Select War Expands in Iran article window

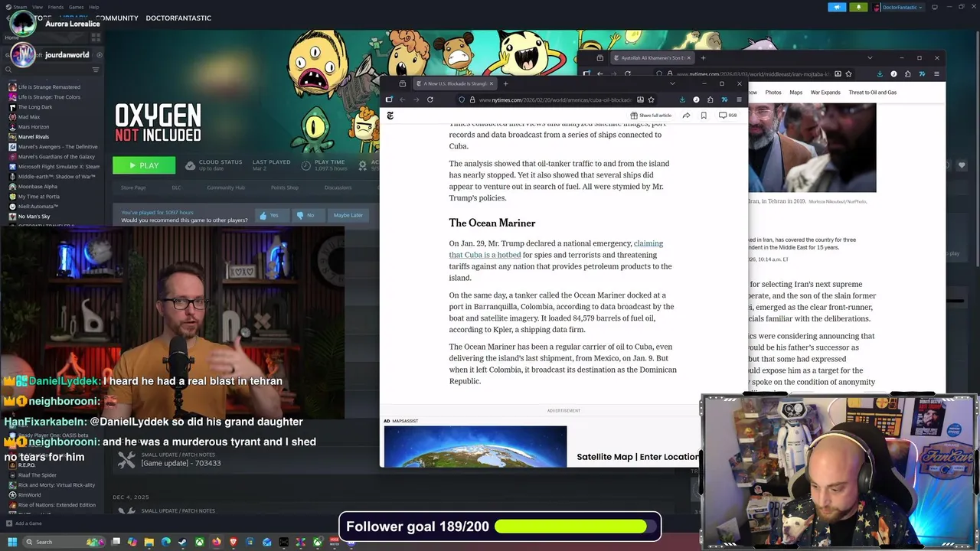click(825, 93)
